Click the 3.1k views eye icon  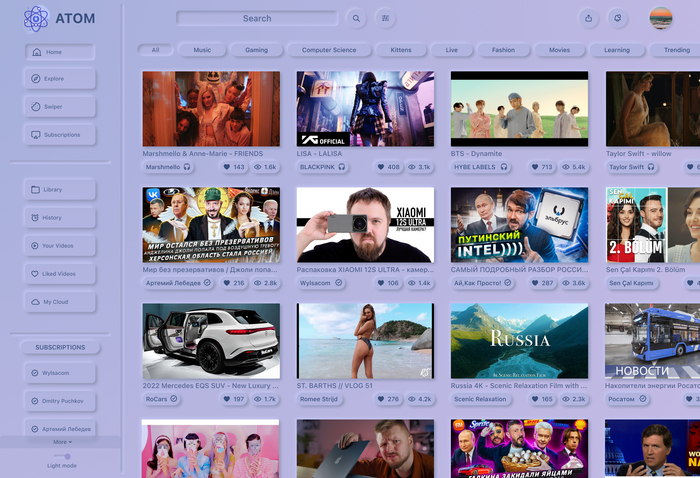point(412,167)
